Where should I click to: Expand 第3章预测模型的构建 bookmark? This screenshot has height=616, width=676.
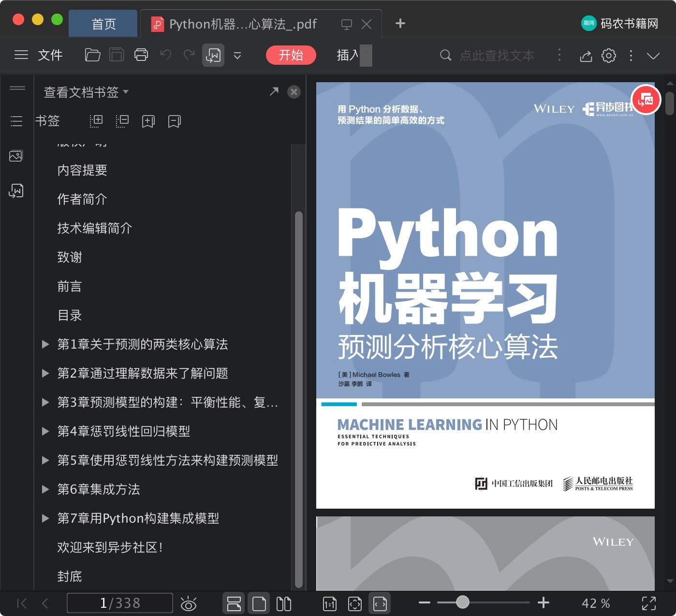pos(45,402)
